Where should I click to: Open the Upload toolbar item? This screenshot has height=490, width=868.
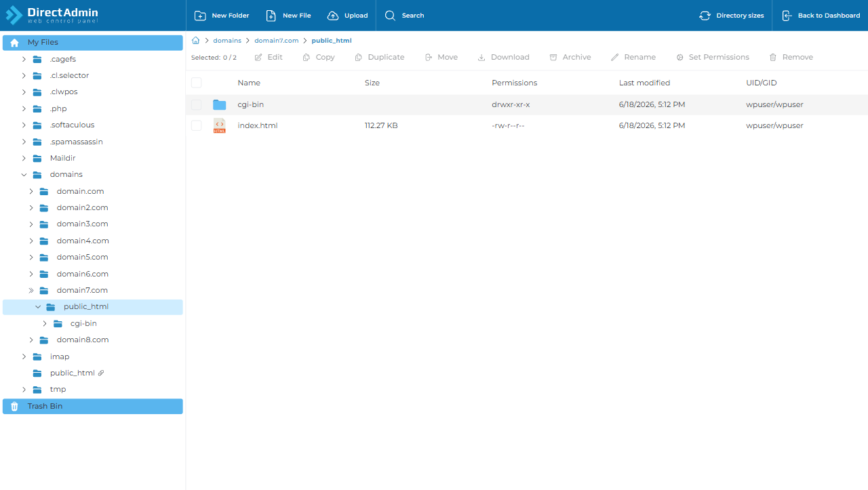(x=347, y=16)
